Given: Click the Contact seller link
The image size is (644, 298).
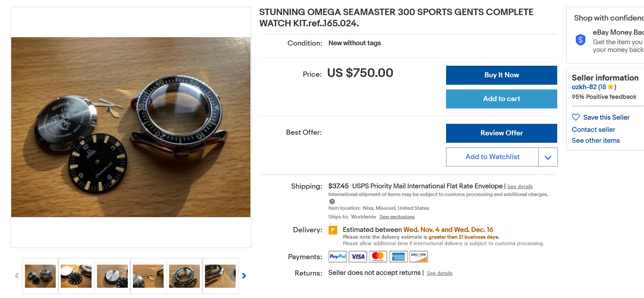Looking at the screenshot, I should (x=593, y=130).
